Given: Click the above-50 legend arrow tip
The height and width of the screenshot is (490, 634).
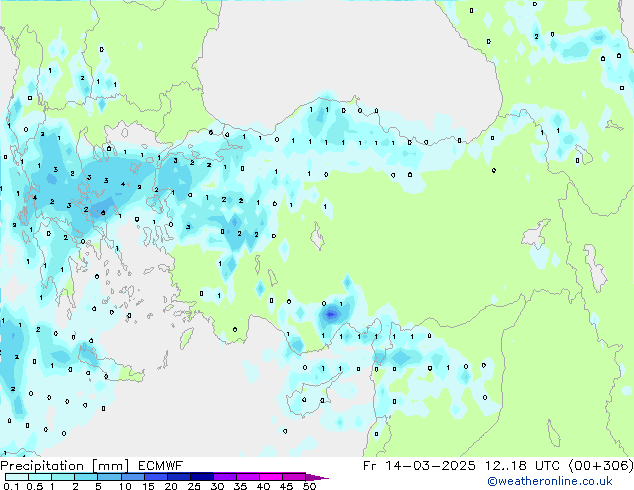Looking at the screenshot, I should pos(317,477).
